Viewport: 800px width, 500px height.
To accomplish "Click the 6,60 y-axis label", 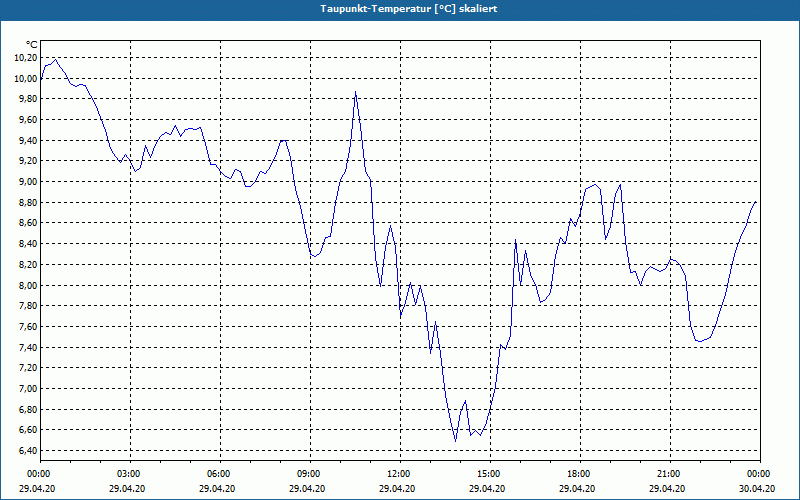I will [x=28, y=430].
